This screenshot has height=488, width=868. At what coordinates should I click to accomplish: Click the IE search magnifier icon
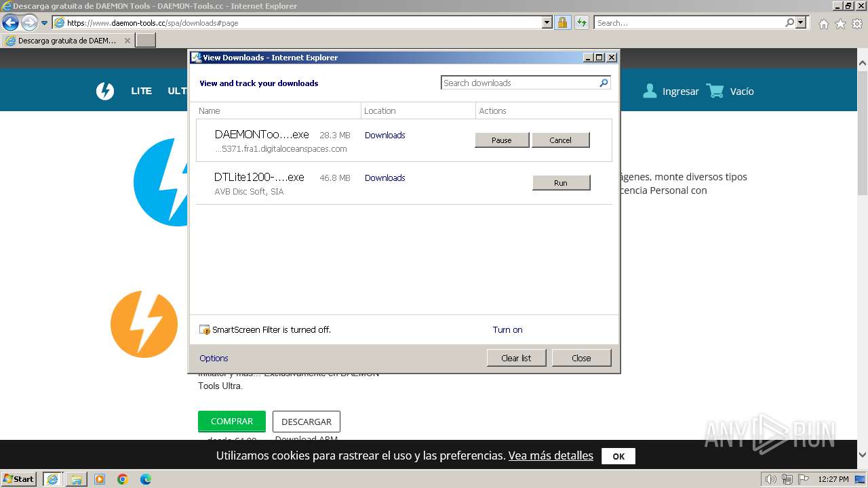(789, 22)
